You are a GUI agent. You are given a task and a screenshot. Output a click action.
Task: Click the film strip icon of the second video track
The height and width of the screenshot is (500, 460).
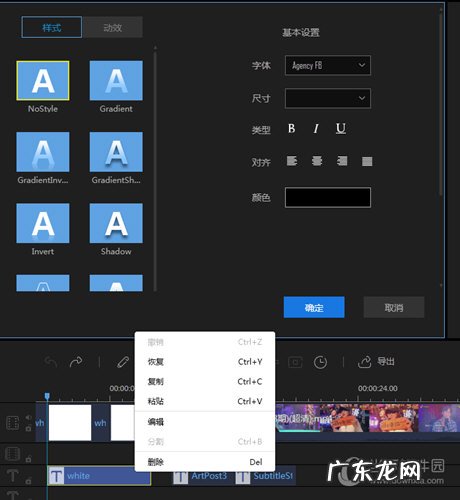pos(13,454)
